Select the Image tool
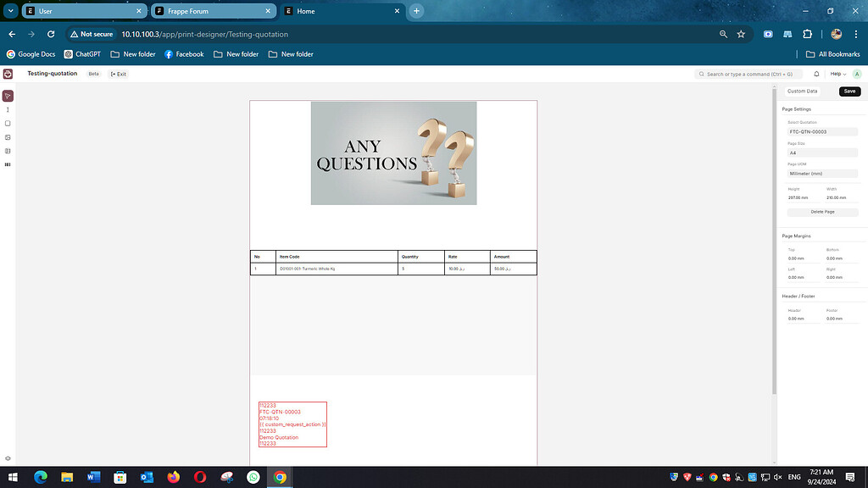Image resolution: width=868 pixels, height=488 pixels. tap(8, 137)
